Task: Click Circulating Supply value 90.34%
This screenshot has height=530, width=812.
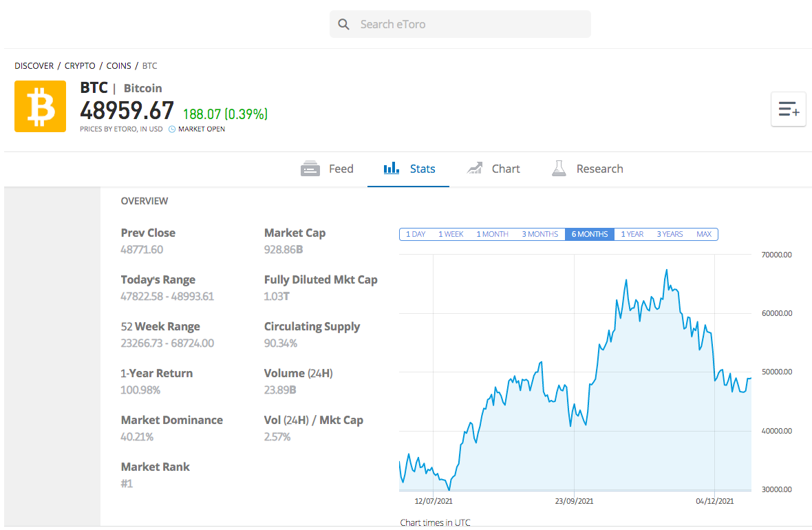Action: pos(281,343)
